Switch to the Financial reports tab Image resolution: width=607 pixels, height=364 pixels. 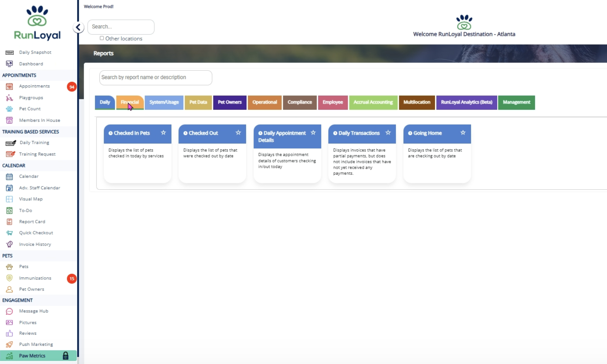[x=130, y=102]
